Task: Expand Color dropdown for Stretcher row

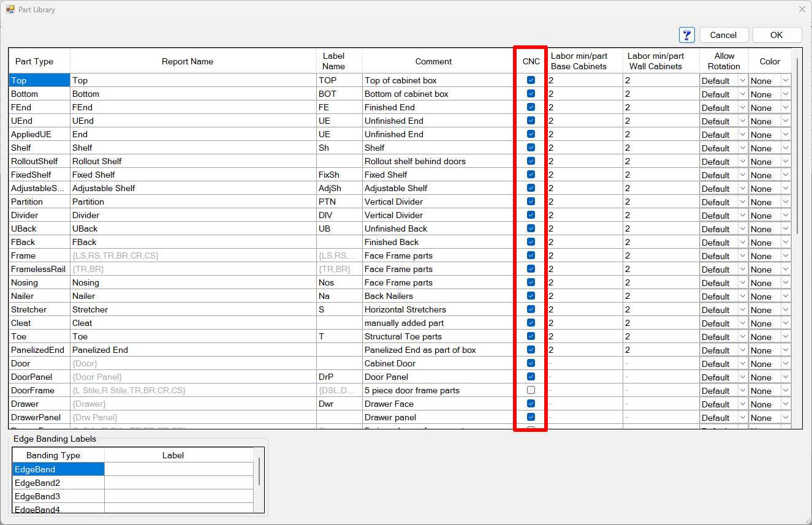Action: [x=785, y=310]
